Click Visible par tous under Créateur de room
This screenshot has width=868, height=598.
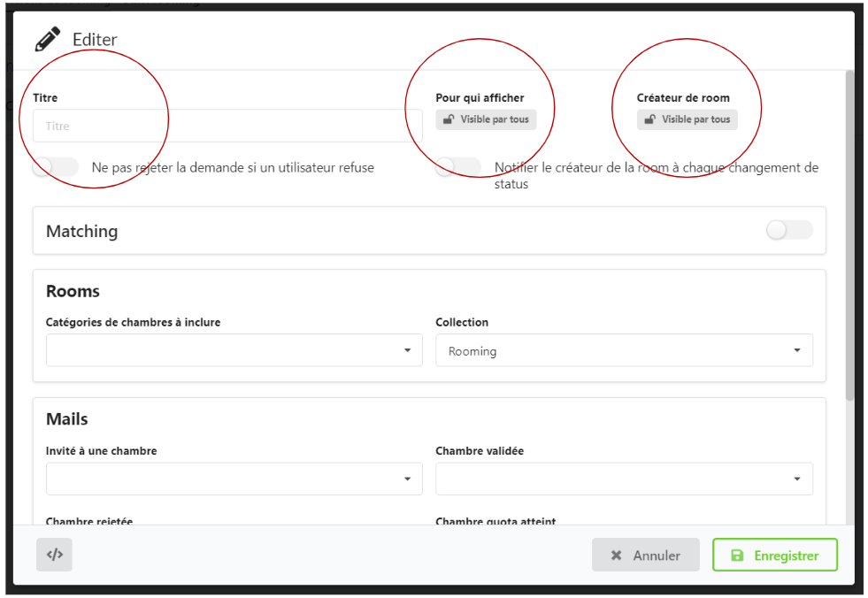click(695, 119)
